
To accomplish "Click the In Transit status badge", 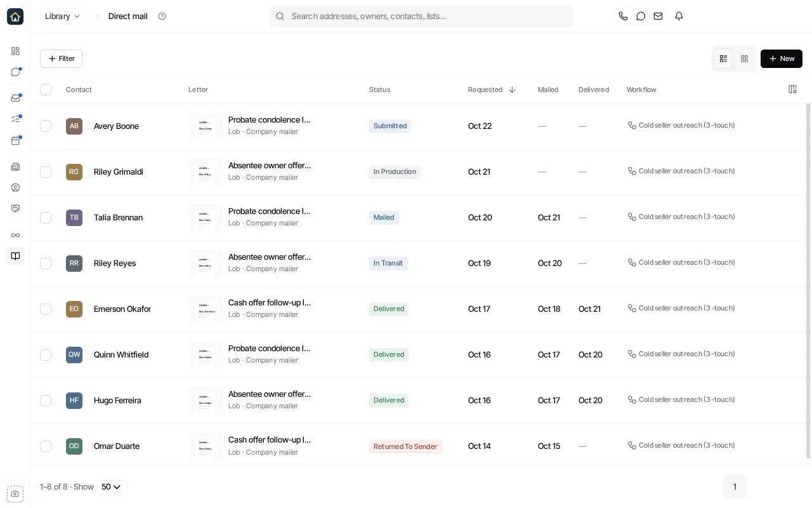I will [x=388, y=263].
